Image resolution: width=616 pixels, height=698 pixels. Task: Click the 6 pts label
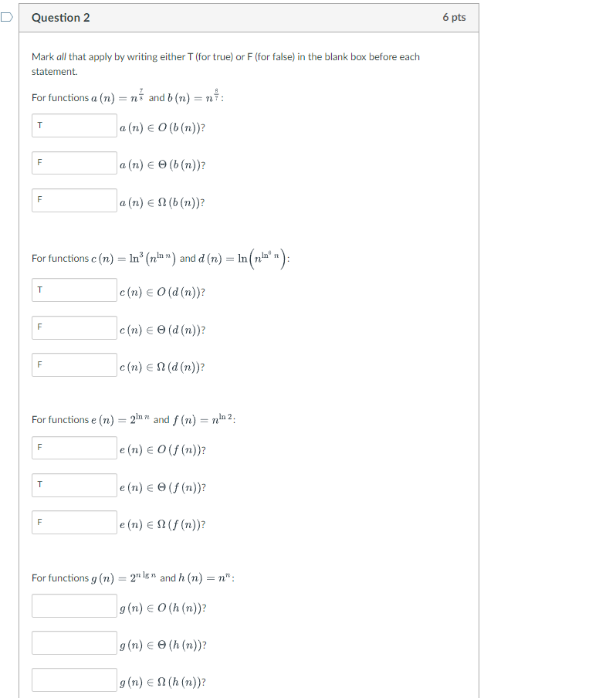point(455,17)
